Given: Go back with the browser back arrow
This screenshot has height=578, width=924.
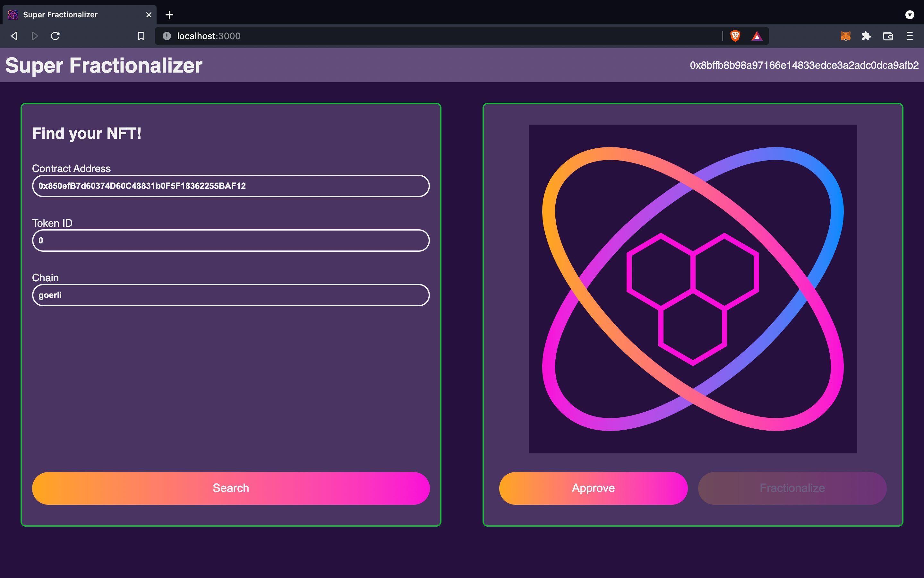Looking at the screenshot, I should pos(14,36).
